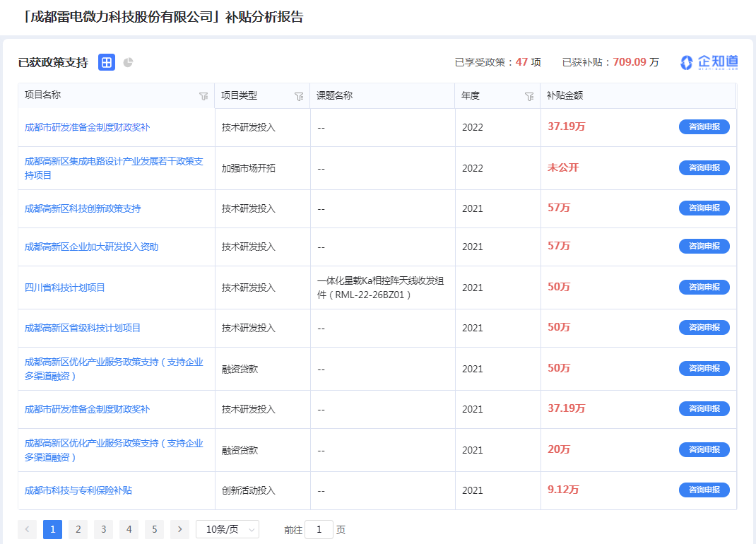Click 咨询申报 in the 20万 row
This screenshot has height=544, width=756.
click(x=704, y=450)
